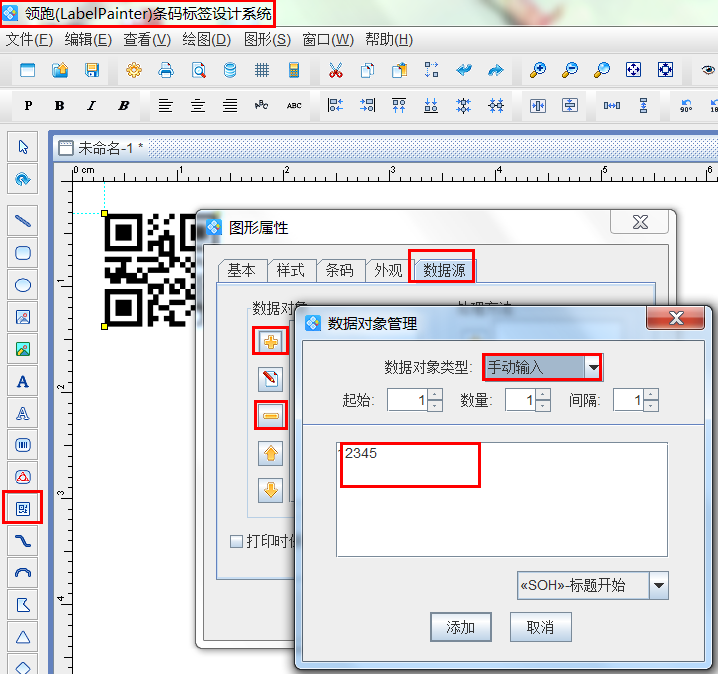Viewport: 718px width, 674px height.
Task: Close the 数据对象管理 dialog
Action: pyautogui.click(x=675, y=318)
